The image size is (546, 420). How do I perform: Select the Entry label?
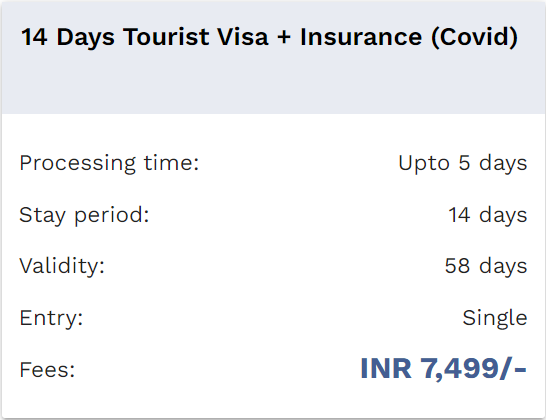click(x=51, y=318)
